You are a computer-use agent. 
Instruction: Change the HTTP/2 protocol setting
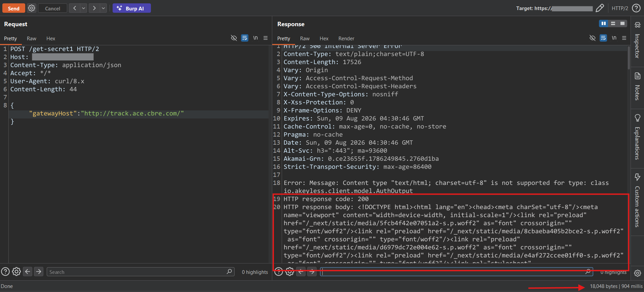tap(620, 8)
